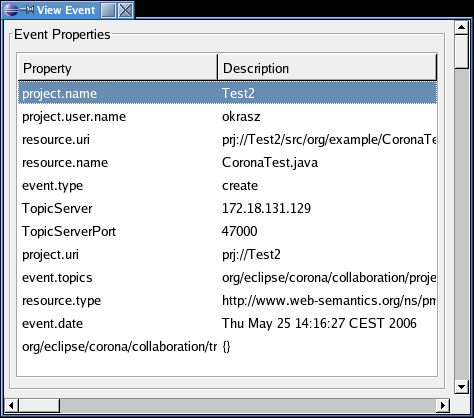Maximize the View Event window
This screenshot has width=474, height=418.
click(108, 10)
